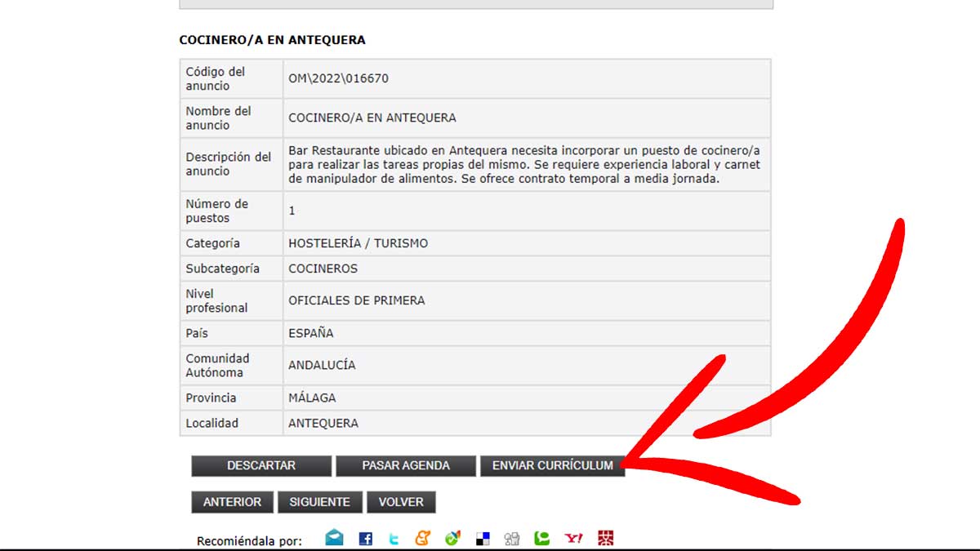Go to the previous offer with ANTERIOR
Screen dimensions: 980x551
coord(232,502)
